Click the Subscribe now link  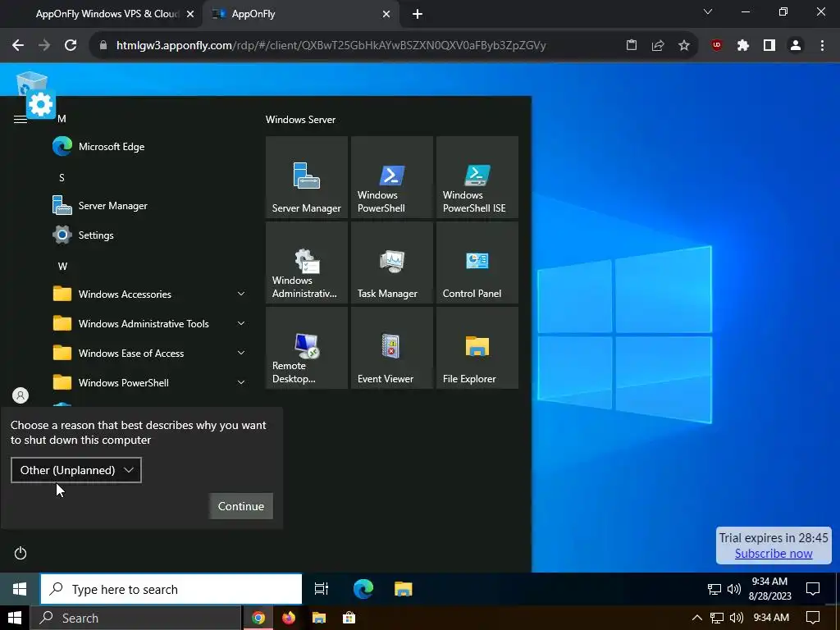(773, 554)
